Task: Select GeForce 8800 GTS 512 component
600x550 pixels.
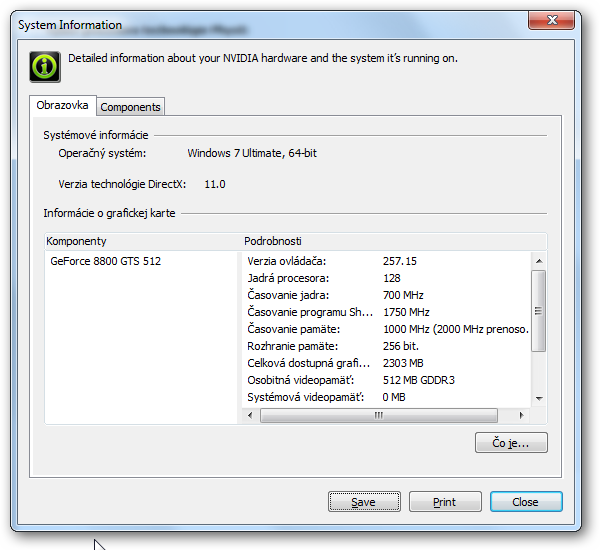Action: pos(106,261)
